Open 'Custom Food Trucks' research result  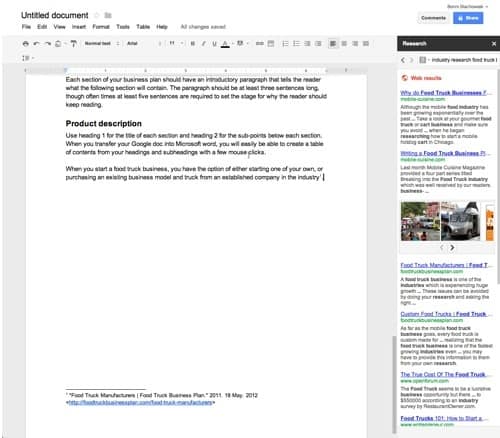[446, 314]
